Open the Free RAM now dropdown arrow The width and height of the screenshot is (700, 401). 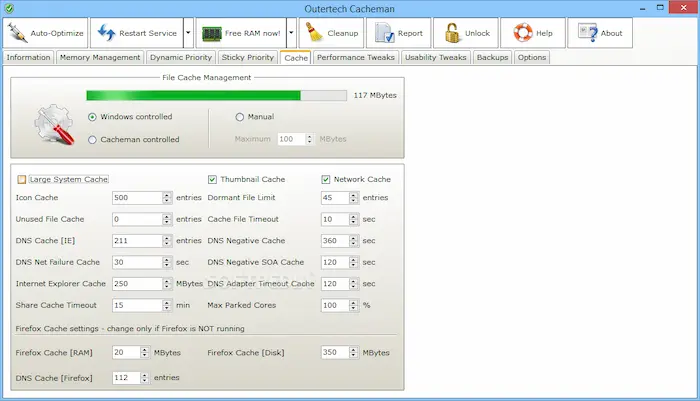click(x=291, y=33)
